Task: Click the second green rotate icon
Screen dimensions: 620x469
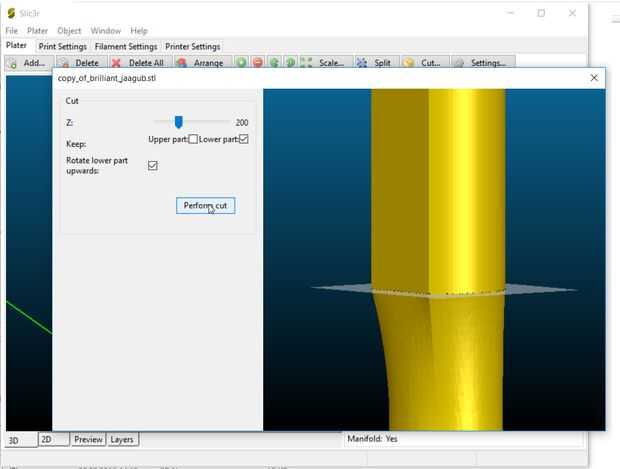Action: coord(291,62)
